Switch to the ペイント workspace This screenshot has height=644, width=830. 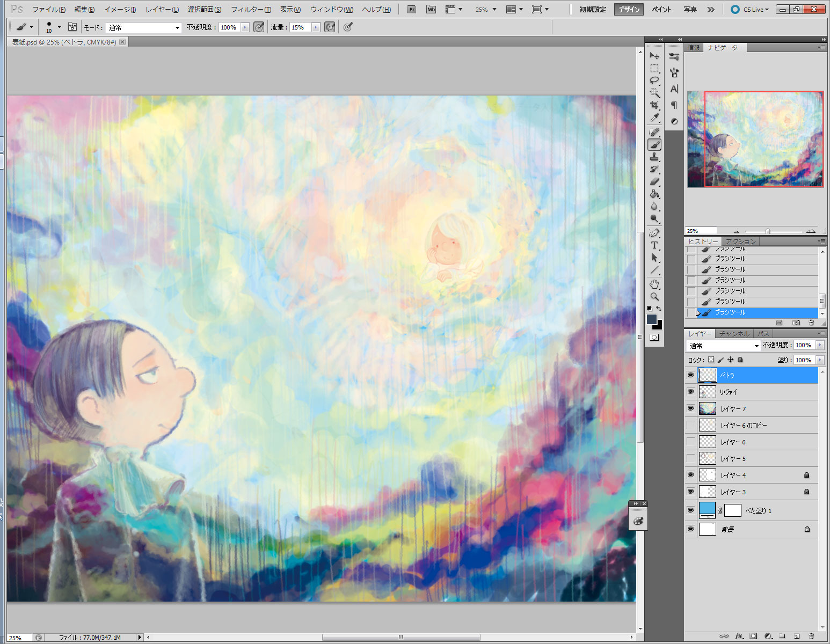[x=661, y=10]
